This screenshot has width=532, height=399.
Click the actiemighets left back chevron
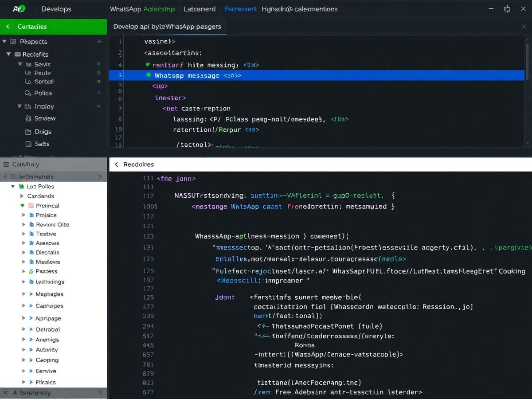(5, 176)
